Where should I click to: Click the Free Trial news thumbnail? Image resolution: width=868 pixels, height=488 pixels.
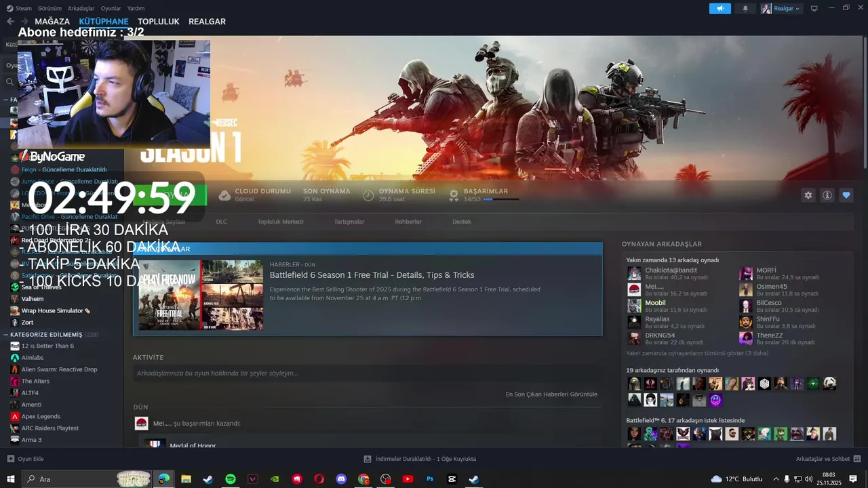pyautogui.click(x=201, y=296)
